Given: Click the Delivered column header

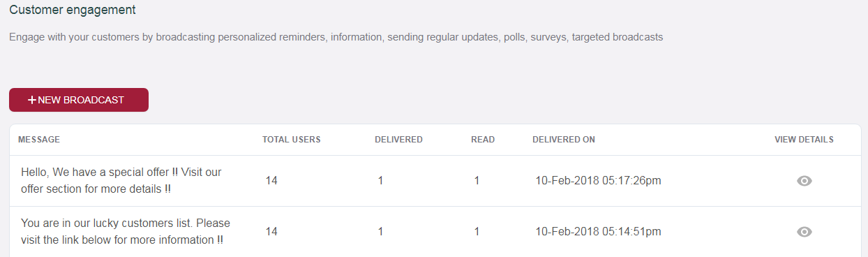Looking at the screenshot, I should pos(398,140).
